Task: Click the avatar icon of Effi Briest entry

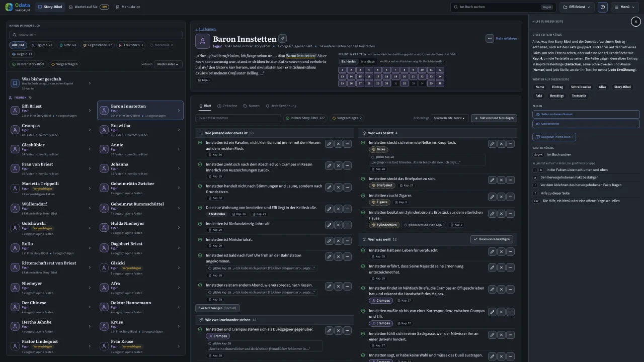Action: pyautogui.click(x=15, y=110)
